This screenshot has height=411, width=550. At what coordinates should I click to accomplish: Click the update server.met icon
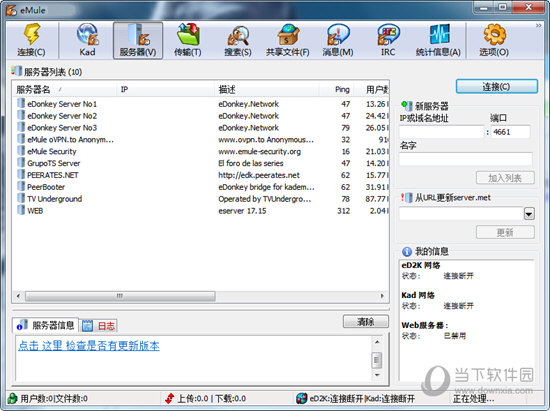407,198
